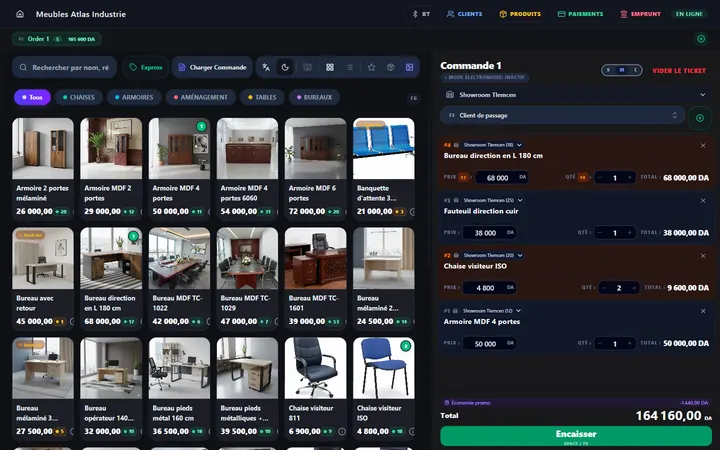720x450 pixels.
Task: Open the Produits section
Action: 520,14
